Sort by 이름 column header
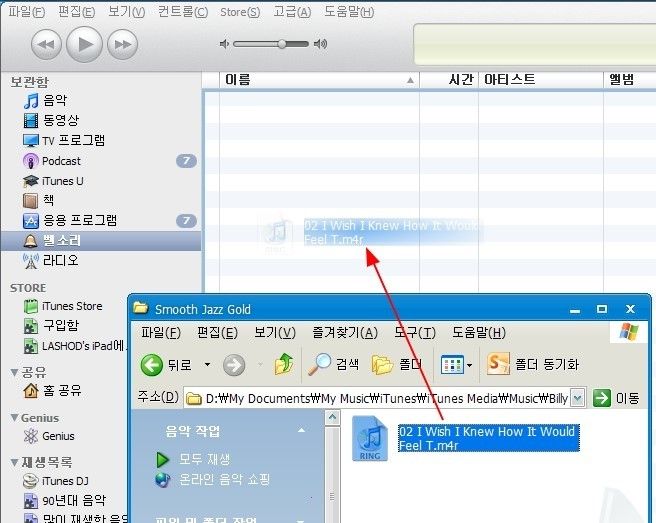The height and width of the screenshot is (523, 656). tap(319, 79)
